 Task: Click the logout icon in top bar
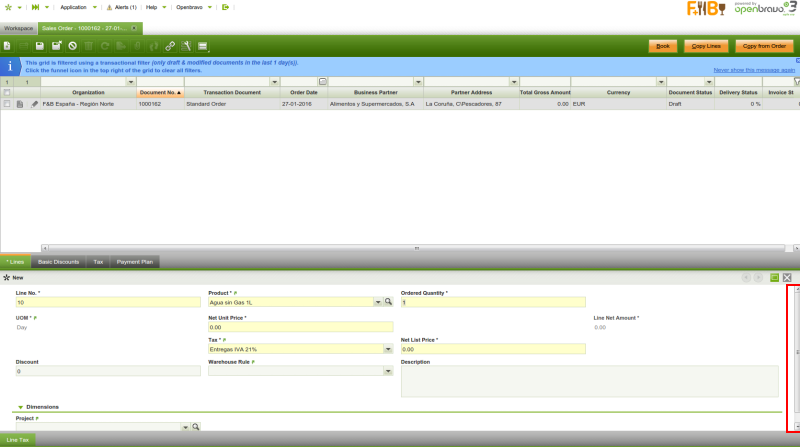click(x=226, y=7)
